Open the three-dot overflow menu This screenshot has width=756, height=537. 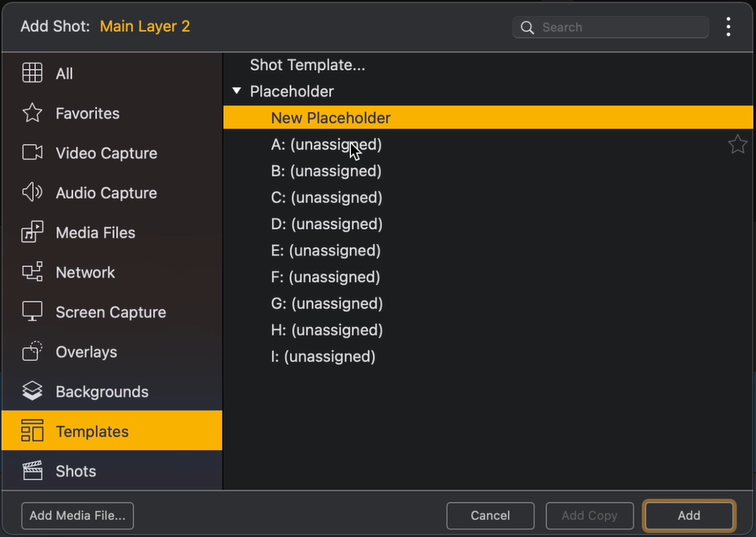pyautogui.click(x=728, y=26)
